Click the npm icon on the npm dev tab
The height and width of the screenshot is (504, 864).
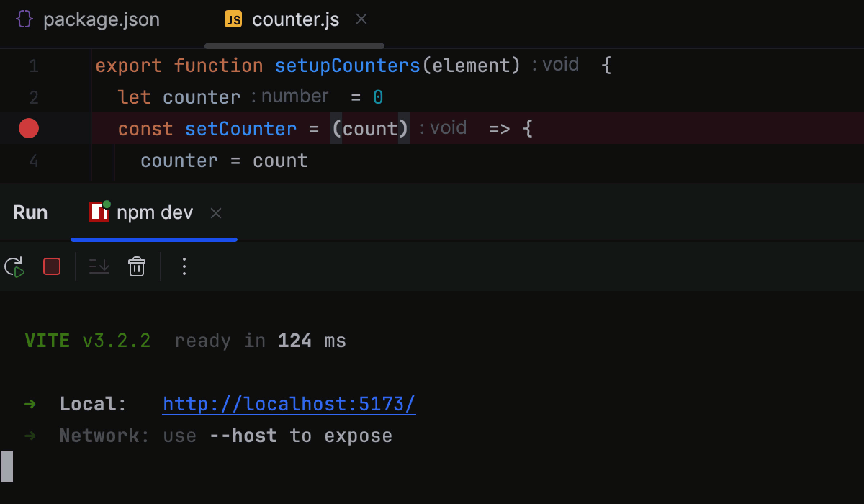(98, 212)
